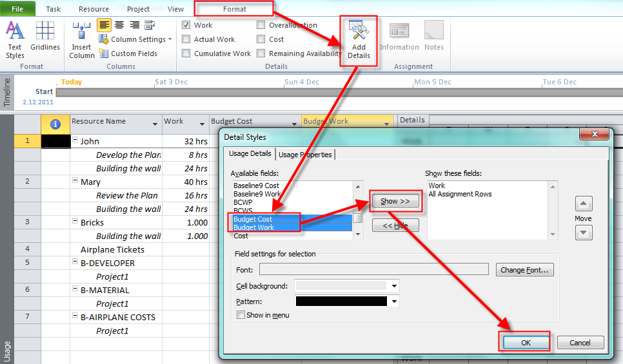Click OK in Detail Styles dialog
Viewport: 623px width, 364px height.
pyautogui.click(x=526, y=343)
